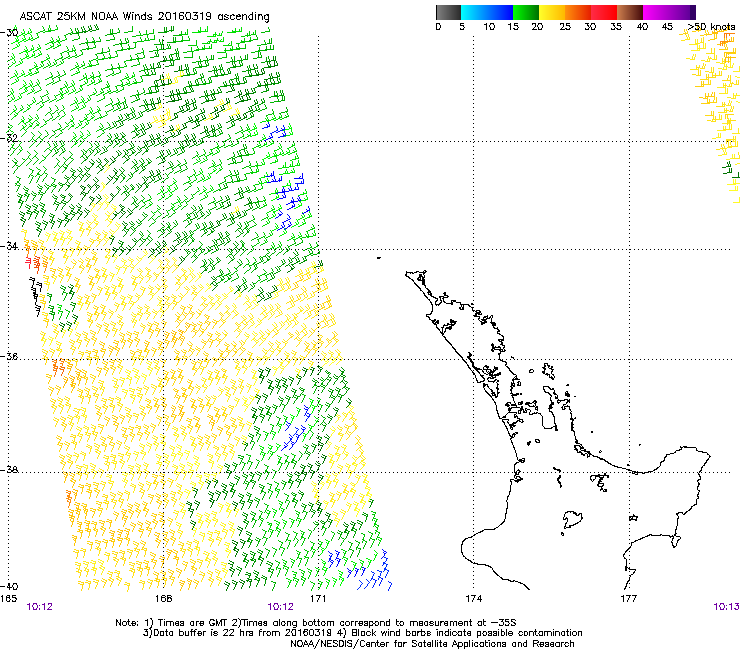Click the '10' label on the color scale
This screenshot has height=650, width=740.
point(489,27)
